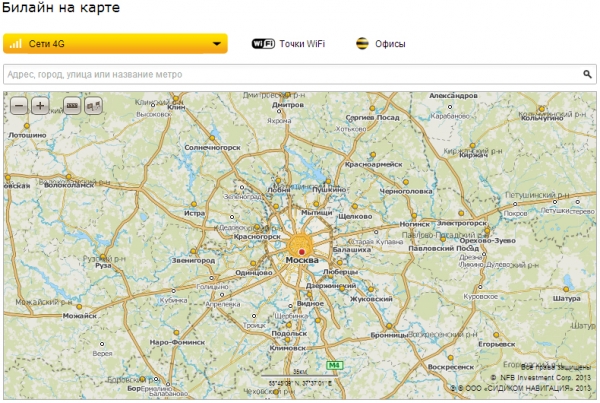The height and width of the screenshot is (403, 600).
Task: Click the Можайск city label
Action: pos(80,316)
